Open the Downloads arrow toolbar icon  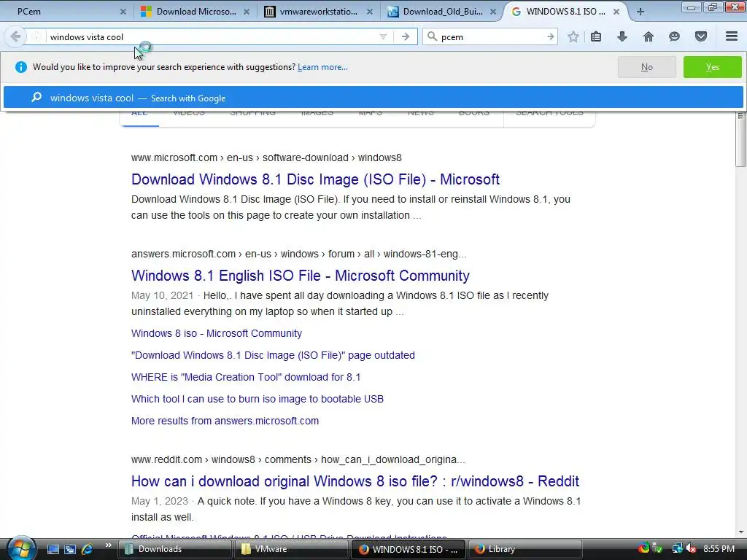[x=622, y=36]
